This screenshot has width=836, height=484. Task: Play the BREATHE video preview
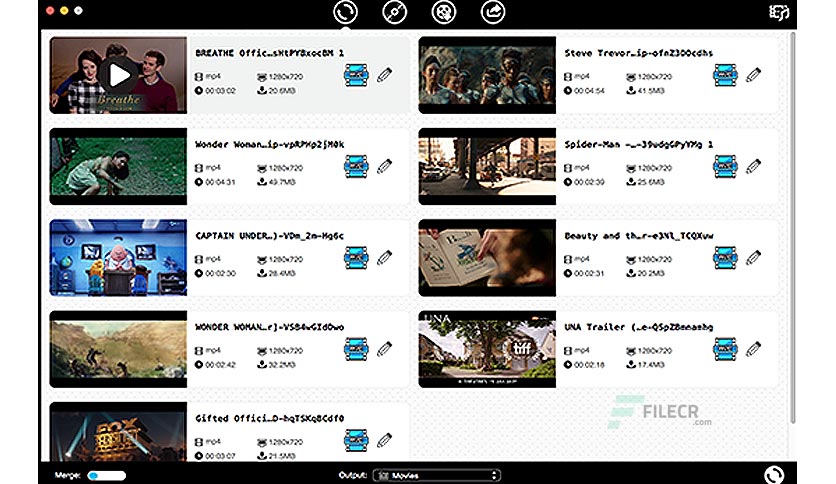[x=118, y=75]
